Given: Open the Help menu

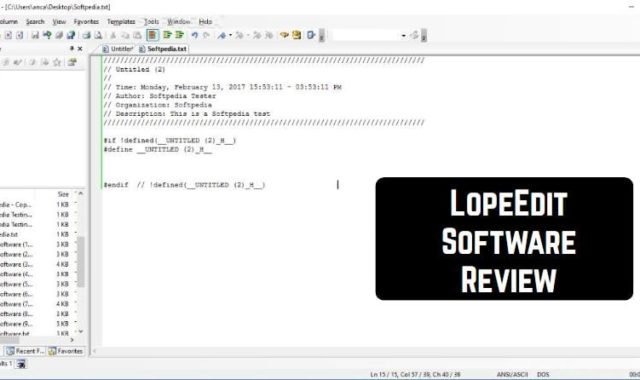Looking at the screenshot, I should click(205, 22).
